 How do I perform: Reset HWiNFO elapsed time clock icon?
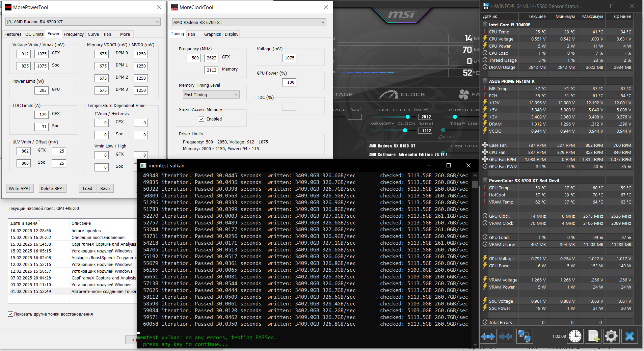575,336
